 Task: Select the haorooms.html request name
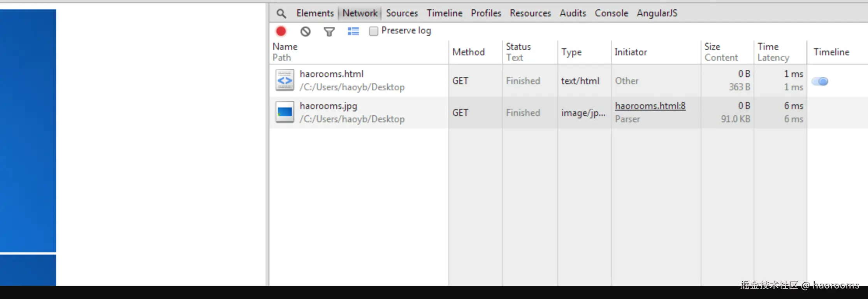pos(331,74)
